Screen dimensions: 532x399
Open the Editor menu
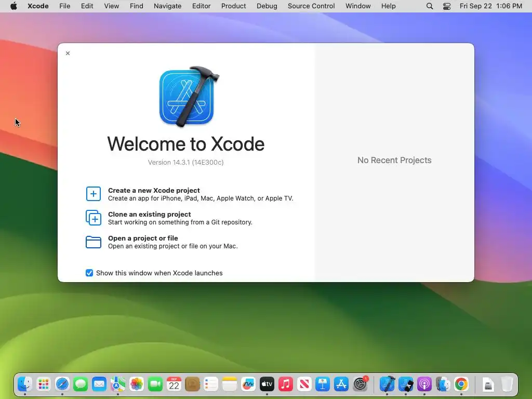tap(201, 6)
